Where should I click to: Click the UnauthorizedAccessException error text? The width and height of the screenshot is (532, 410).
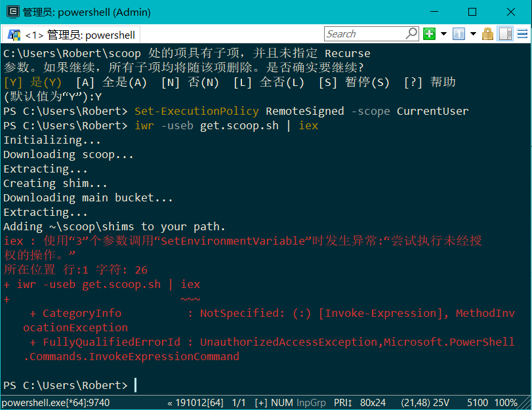[289, 342]
